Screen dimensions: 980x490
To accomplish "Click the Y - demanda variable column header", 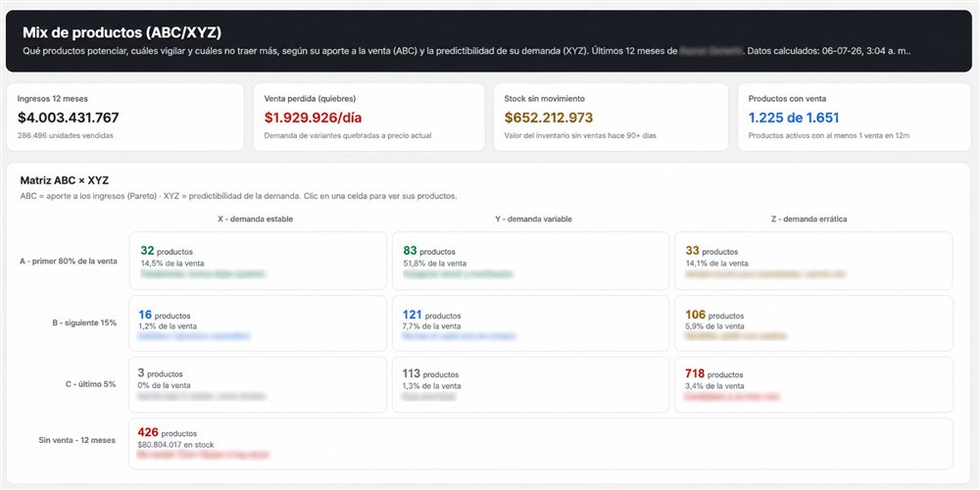I will [x=531, y=220].
